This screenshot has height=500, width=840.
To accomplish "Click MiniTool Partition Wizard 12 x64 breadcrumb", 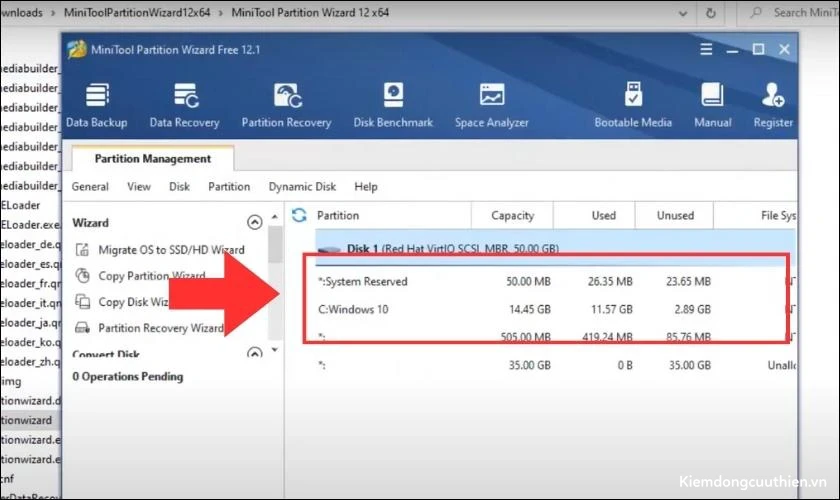I will [310, 12].
